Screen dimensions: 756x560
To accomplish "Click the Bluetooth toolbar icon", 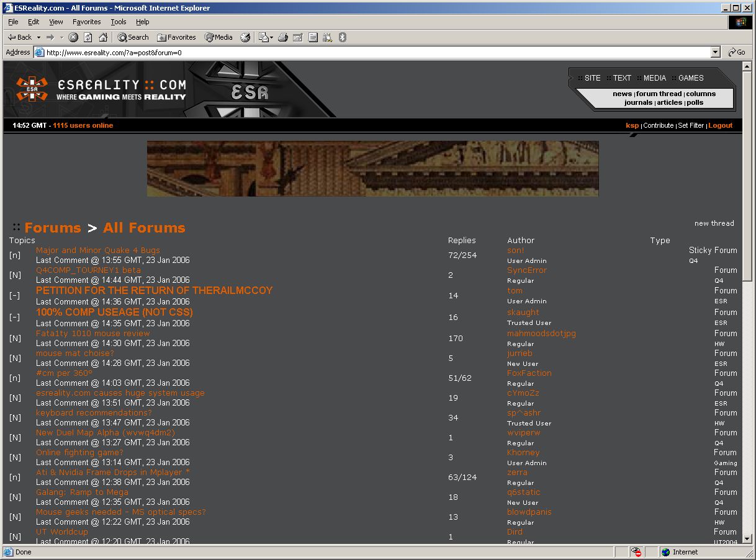I will point(342,37).
